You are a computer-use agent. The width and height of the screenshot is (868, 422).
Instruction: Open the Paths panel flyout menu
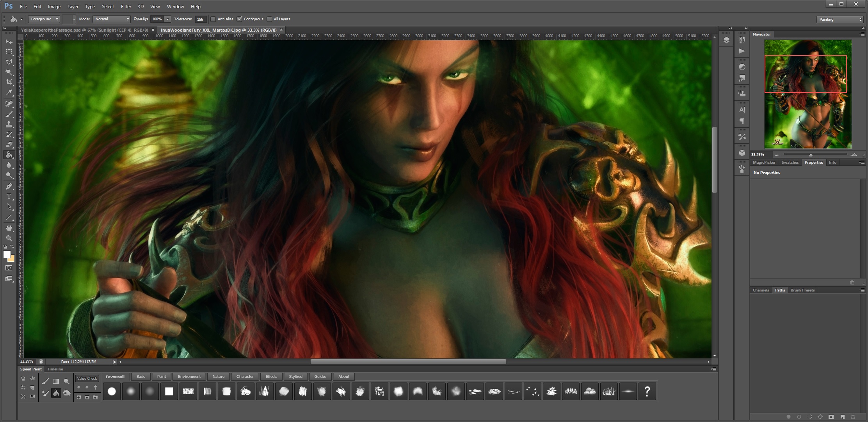(x=861, y=290)
